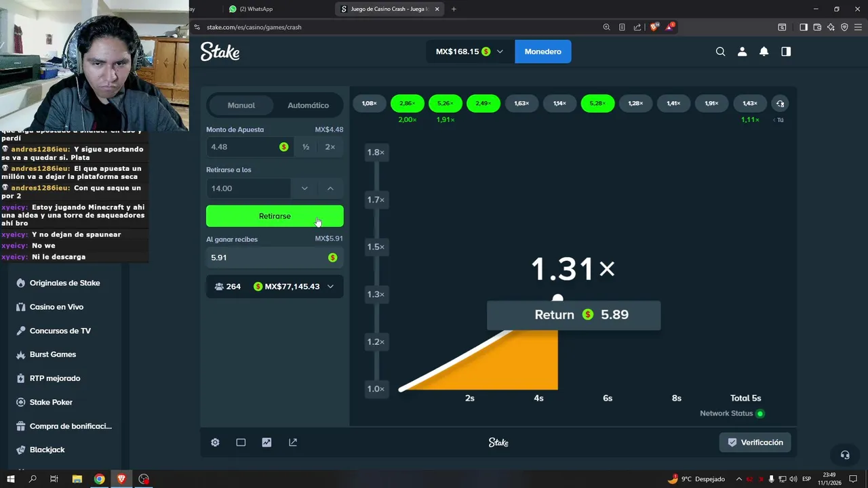Open the support headset bubble

click(845, 455)
